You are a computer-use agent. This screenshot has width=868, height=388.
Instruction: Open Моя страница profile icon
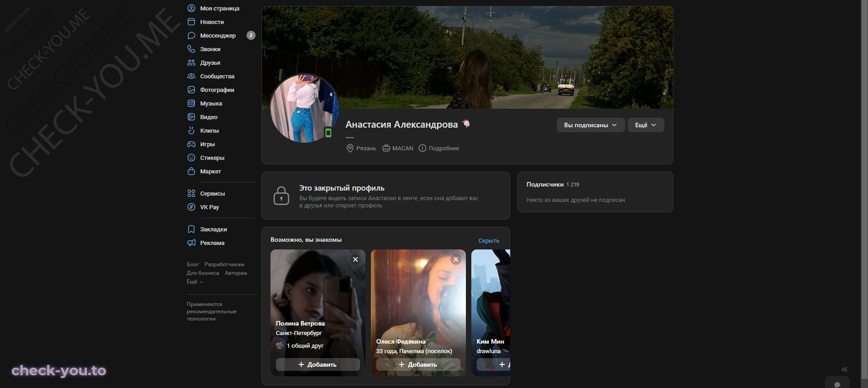click(191, 8)
